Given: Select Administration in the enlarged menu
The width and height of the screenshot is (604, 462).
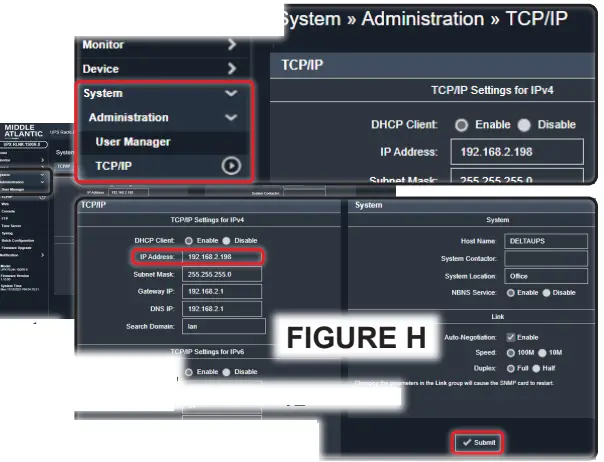Looking at the screenshot, I should click(129, 118).
